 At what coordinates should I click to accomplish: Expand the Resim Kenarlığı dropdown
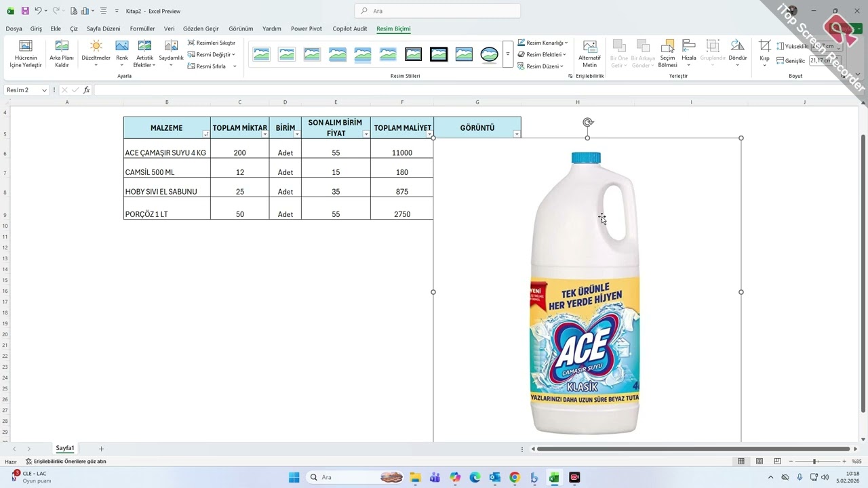pos(566,43)
